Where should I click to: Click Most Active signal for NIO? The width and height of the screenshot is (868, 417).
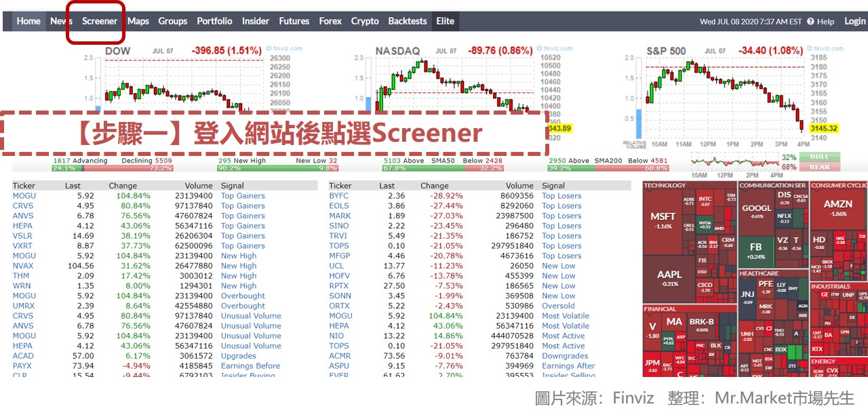564,336
